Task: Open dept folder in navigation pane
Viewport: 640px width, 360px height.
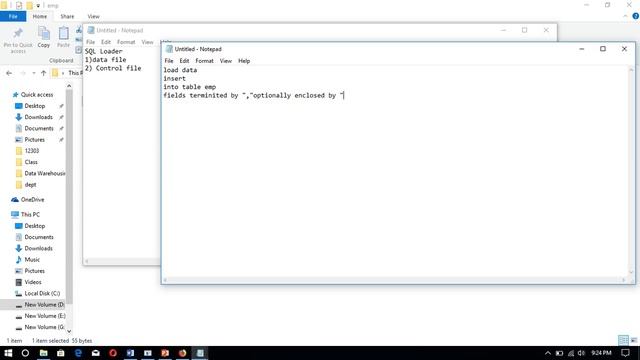Action: [x=30, y=184]
